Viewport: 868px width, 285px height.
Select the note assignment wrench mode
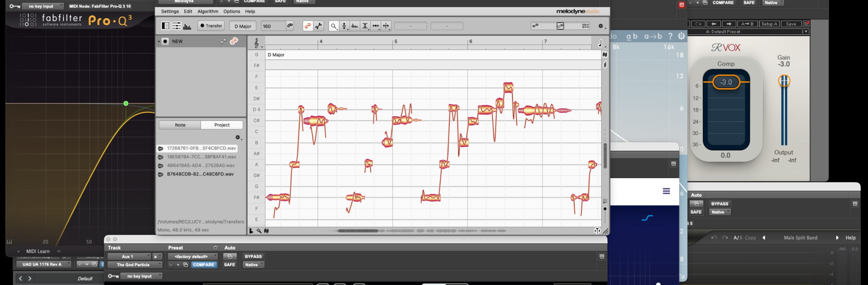(x=319, y=26)
